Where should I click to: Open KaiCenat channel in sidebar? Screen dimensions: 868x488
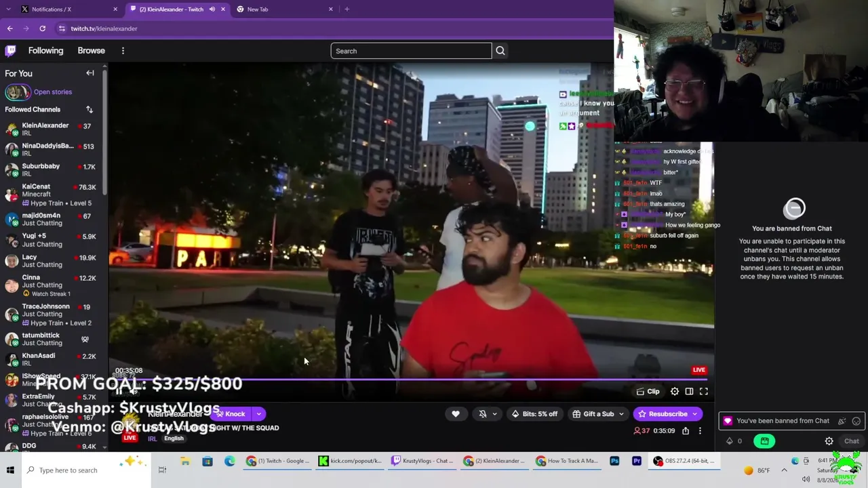pyautogui.click(x=52, y=195)
